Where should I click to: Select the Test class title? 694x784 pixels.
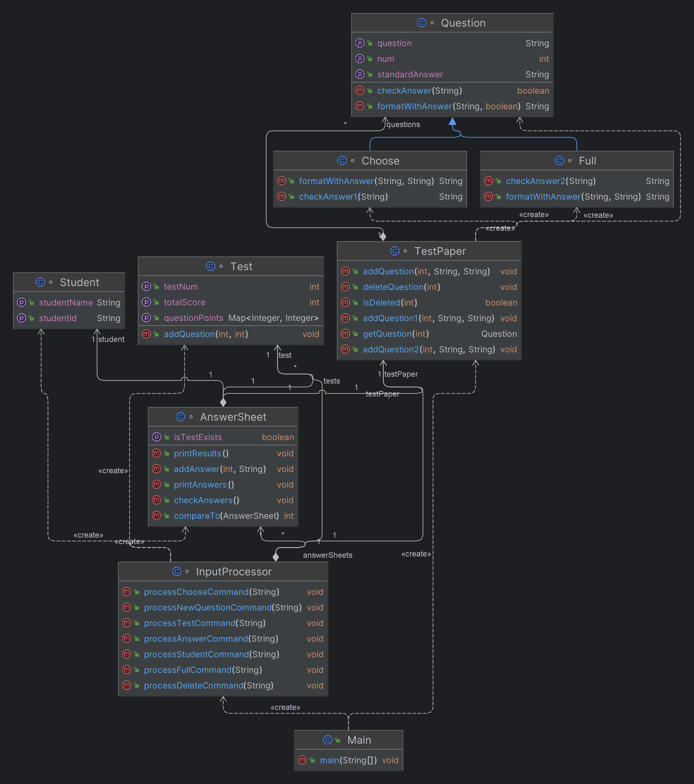[x=241, y=267]
